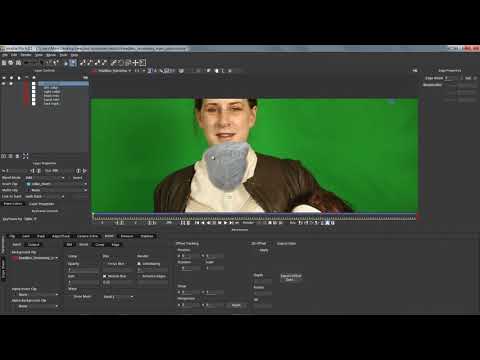Open the viewer zoom level dropdown

tap(139, 71)
